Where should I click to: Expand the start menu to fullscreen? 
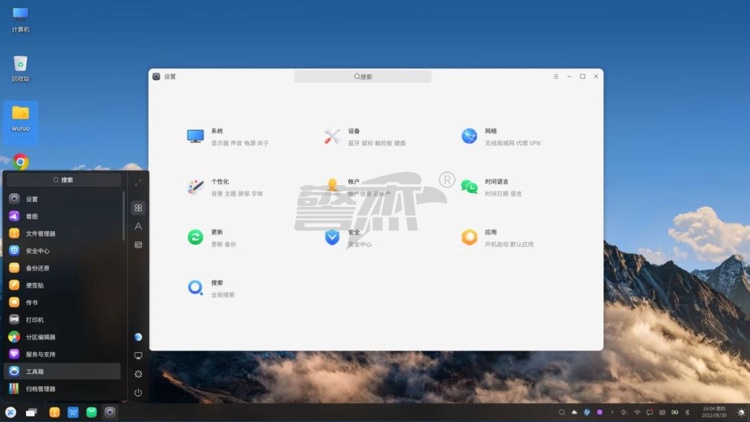click(138, 180)
